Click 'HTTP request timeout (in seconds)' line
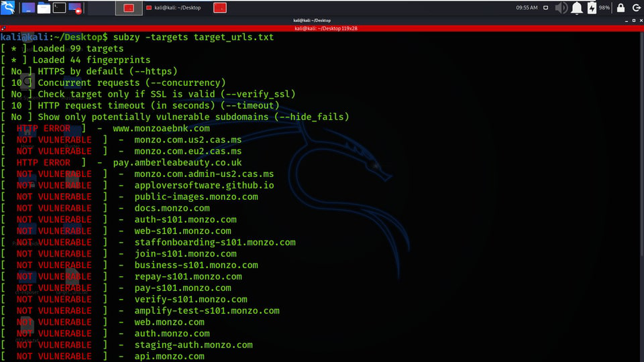 pos(158,105)
